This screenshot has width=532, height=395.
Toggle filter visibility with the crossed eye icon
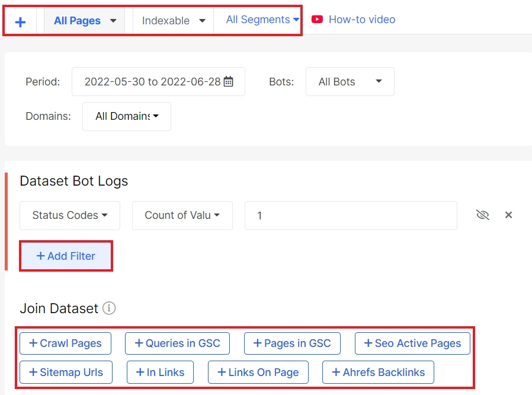pyautogui.click(x=483, y=215)
